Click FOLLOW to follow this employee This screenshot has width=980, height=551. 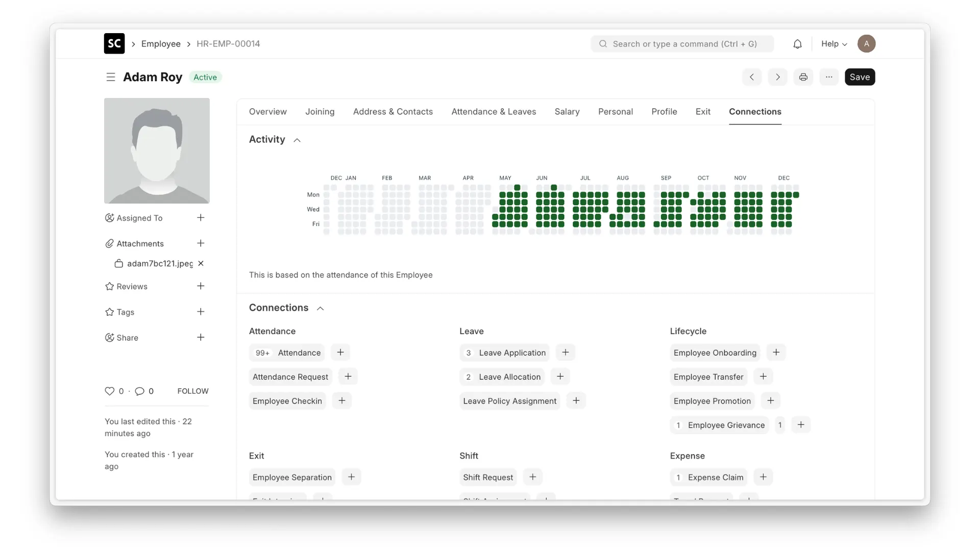coord(192,391)
